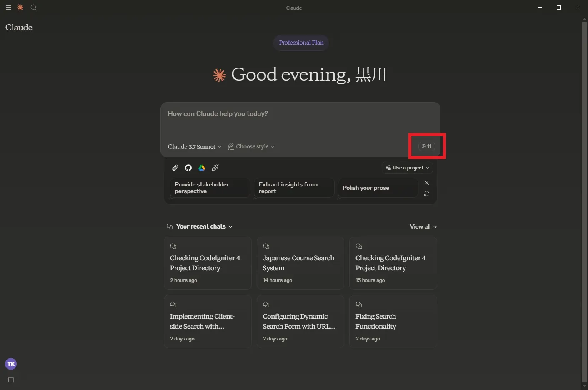Open 'Checking CodeIgniter 4' chat from 15 hours ago

coord(393,263)
